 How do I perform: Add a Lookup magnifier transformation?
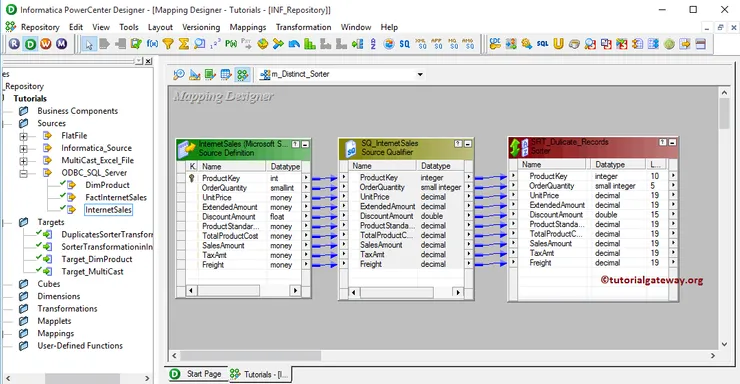pos(200,44)
